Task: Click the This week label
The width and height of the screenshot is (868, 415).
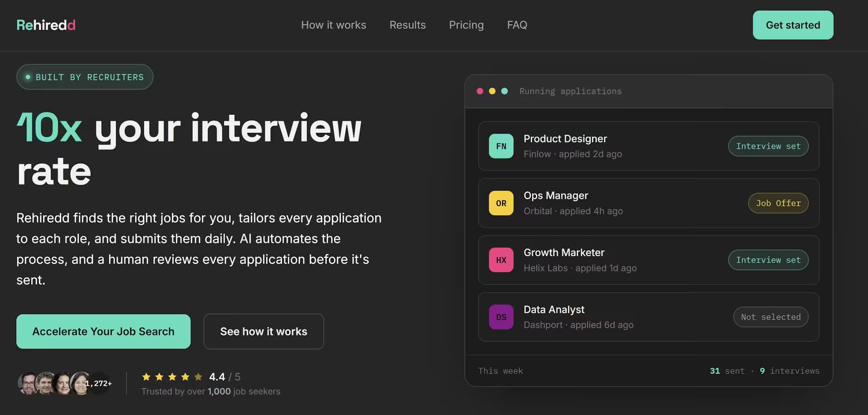Action: [x=500, y=371]
